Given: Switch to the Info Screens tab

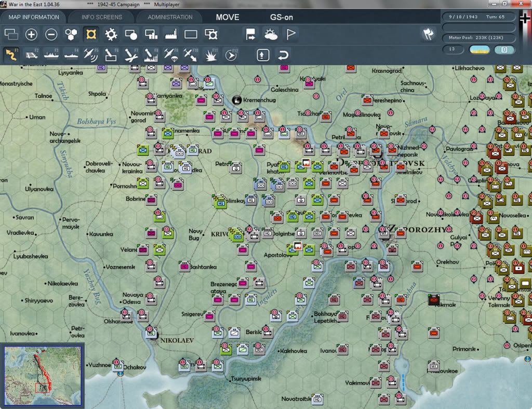Looking at the screenshot, I should 101,17.
